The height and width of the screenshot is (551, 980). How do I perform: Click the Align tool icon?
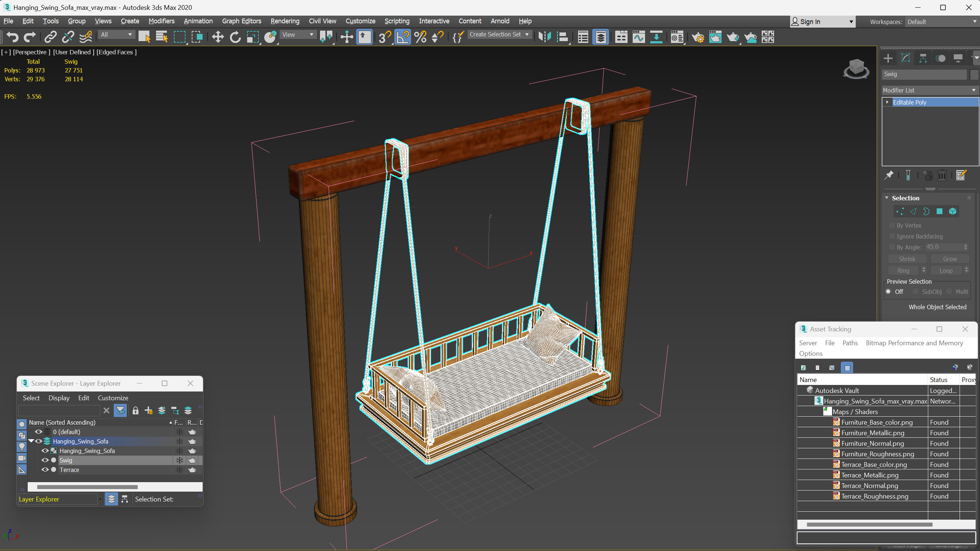click(x=562, y=37)
